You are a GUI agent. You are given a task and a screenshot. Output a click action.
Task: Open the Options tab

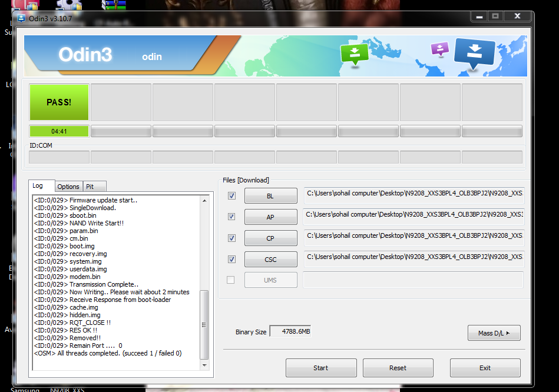click(x=68, y=187)
